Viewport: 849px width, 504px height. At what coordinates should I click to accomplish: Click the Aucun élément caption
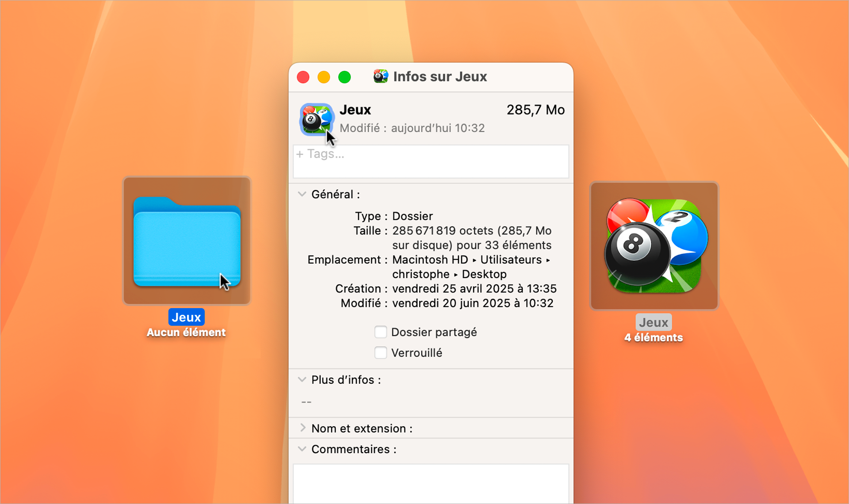186,332
